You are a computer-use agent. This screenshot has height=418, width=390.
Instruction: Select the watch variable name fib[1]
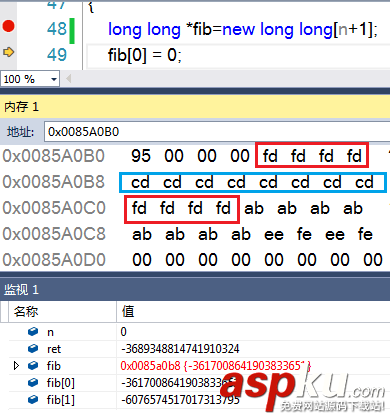coord(61,400)
